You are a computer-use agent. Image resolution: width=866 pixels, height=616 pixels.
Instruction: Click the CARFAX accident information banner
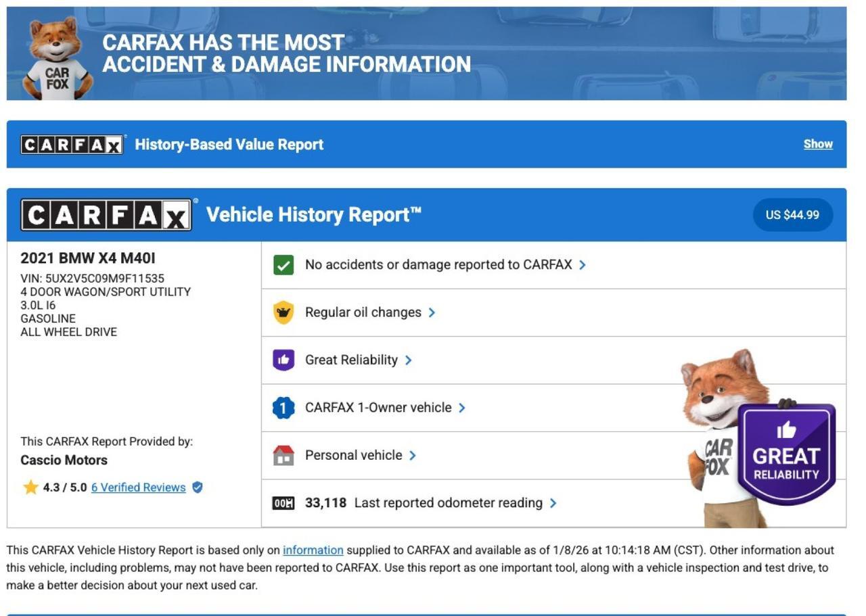(x=426, y=53)
